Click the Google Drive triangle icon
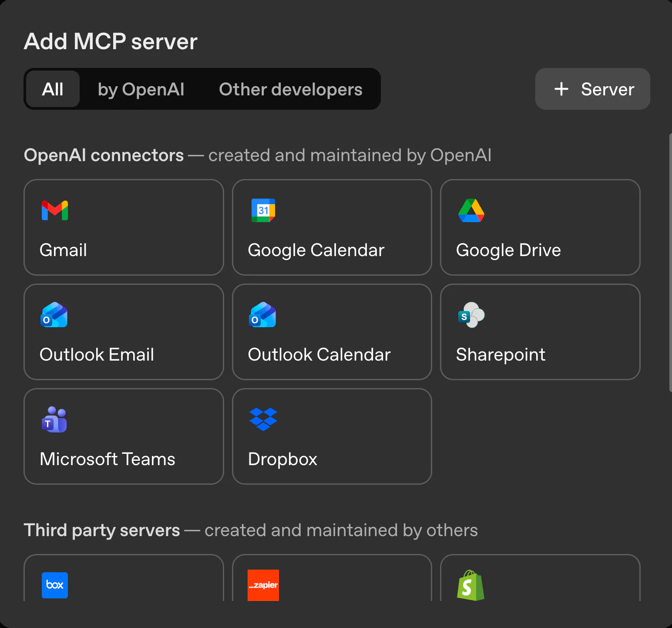672x628 pixels. click(471, 210)
